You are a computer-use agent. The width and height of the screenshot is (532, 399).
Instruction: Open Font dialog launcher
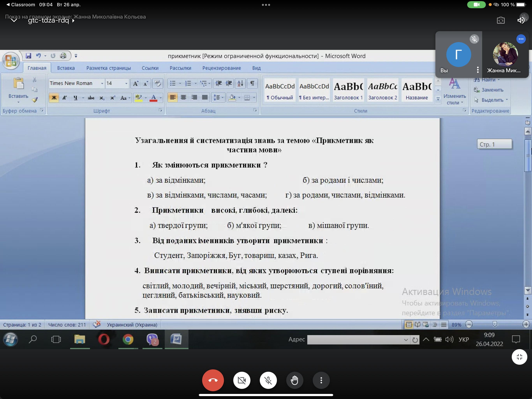[x=160, y=110]
